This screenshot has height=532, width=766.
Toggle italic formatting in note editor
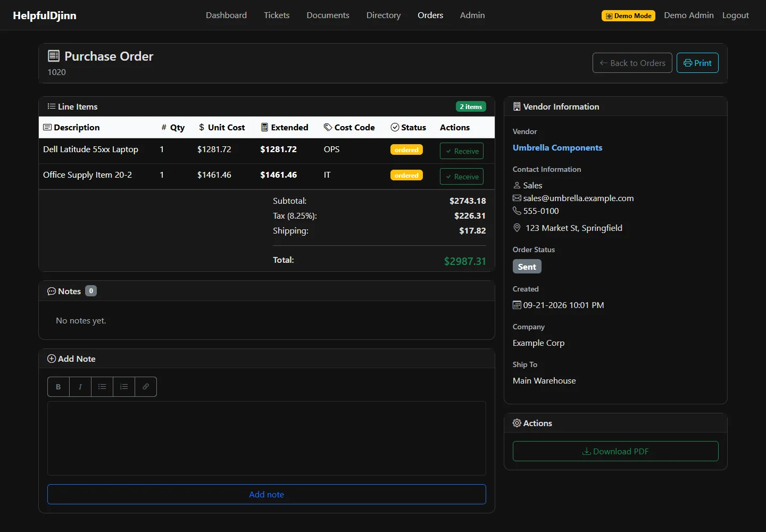[80, 387]
